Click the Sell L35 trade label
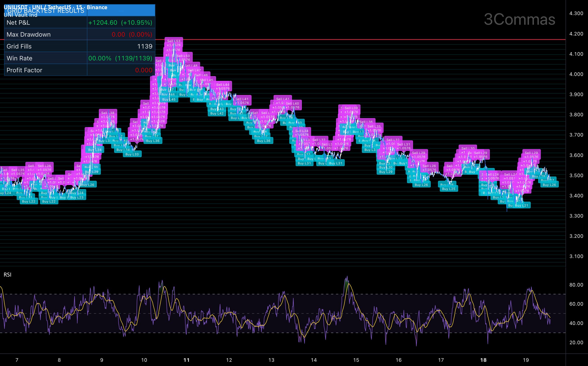The height and width of the screenshot is (366, 588). click(374, 128)
